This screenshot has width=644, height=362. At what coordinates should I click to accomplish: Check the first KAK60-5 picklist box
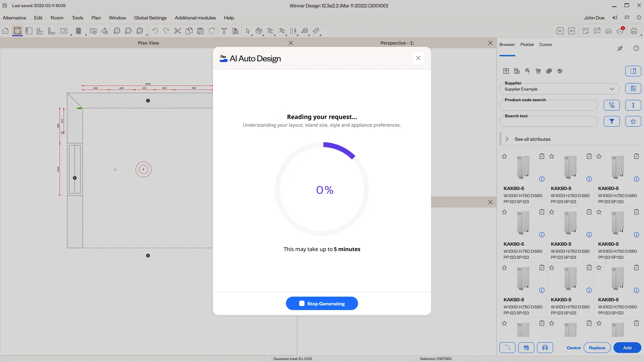542,156
